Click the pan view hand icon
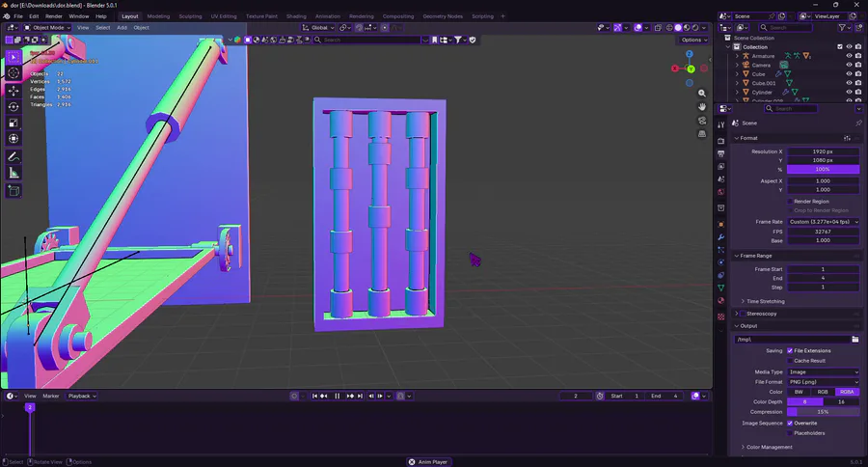Viewport: 868px width, 467px height. coord(702,107)
